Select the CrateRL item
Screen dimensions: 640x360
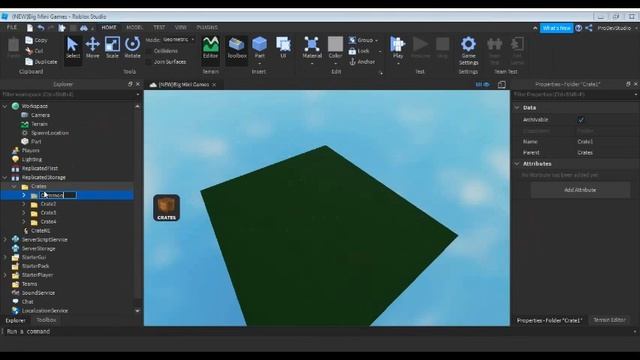coord(40,231)
